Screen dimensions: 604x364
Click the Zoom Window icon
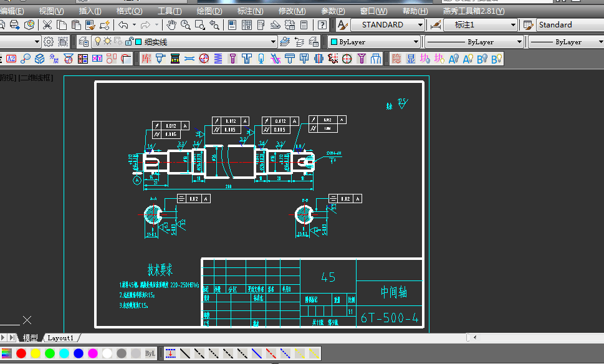[200, 25]
